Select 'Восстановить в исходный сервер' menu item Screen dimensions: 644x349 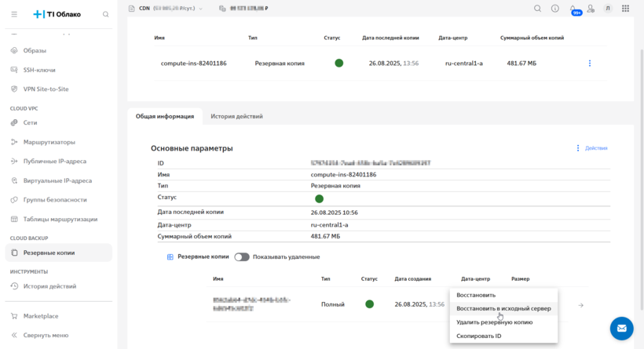pos(503,308)
